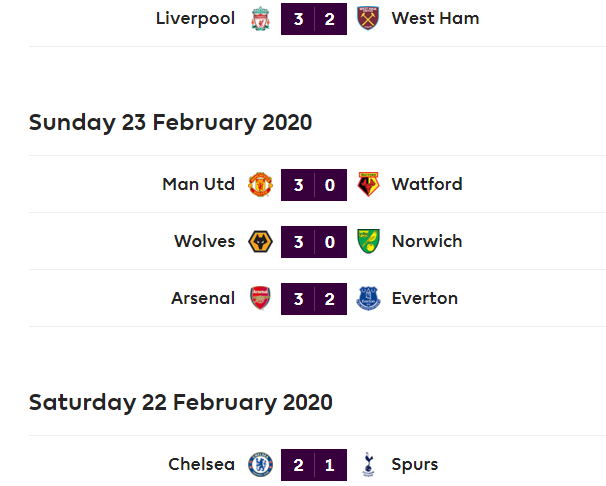
Task: Open the Man Utd 3-0 Watford score
Action: point(314,185)
